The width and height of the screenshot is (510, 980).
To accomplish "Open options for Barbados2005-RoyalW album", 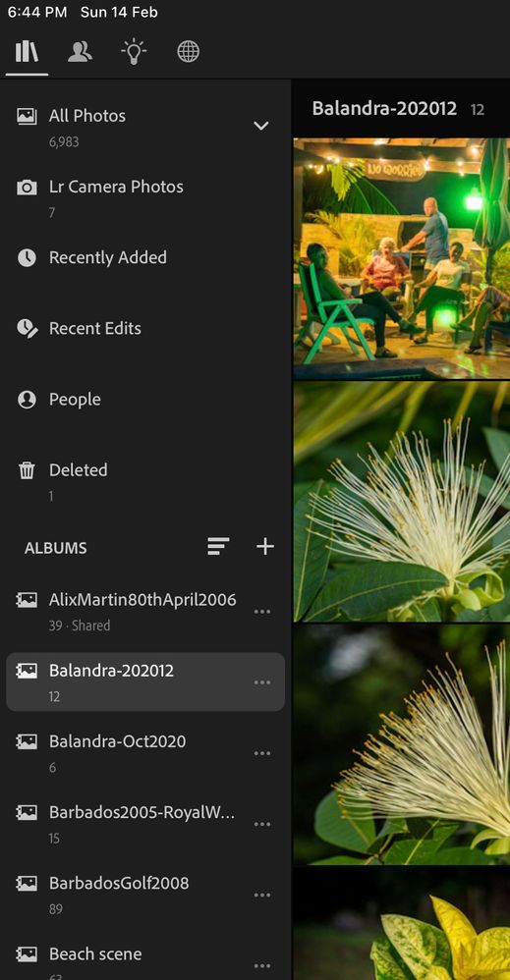I will [x=262, y=825].
